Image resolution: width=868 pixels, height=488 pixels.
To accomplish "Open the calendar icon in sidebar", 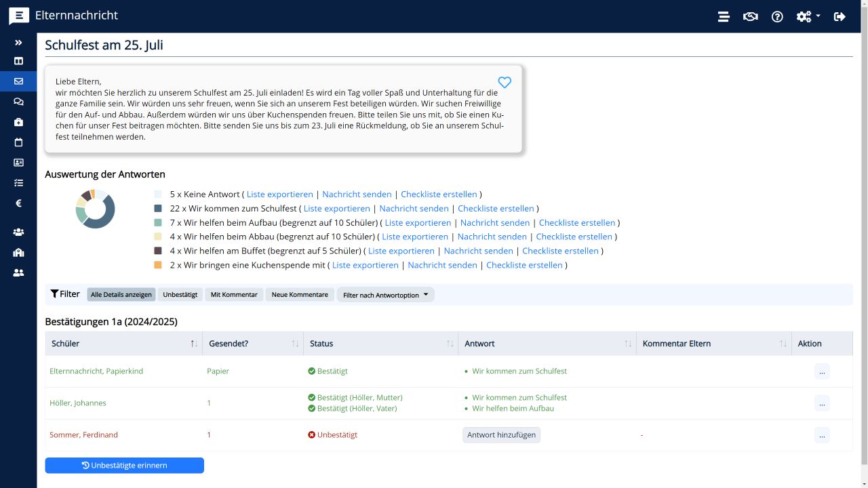I will pyautogui.click(x=18, y=142).
